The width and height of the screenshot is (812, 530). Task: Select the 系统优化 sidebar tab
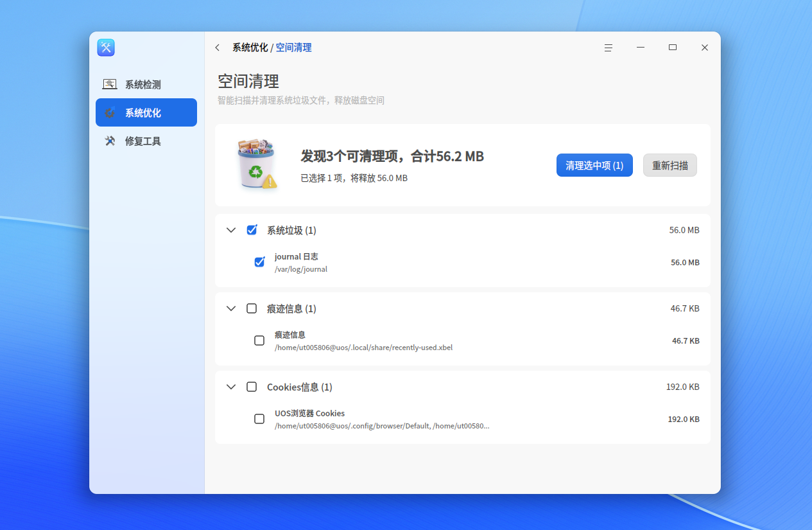[146, 112]
